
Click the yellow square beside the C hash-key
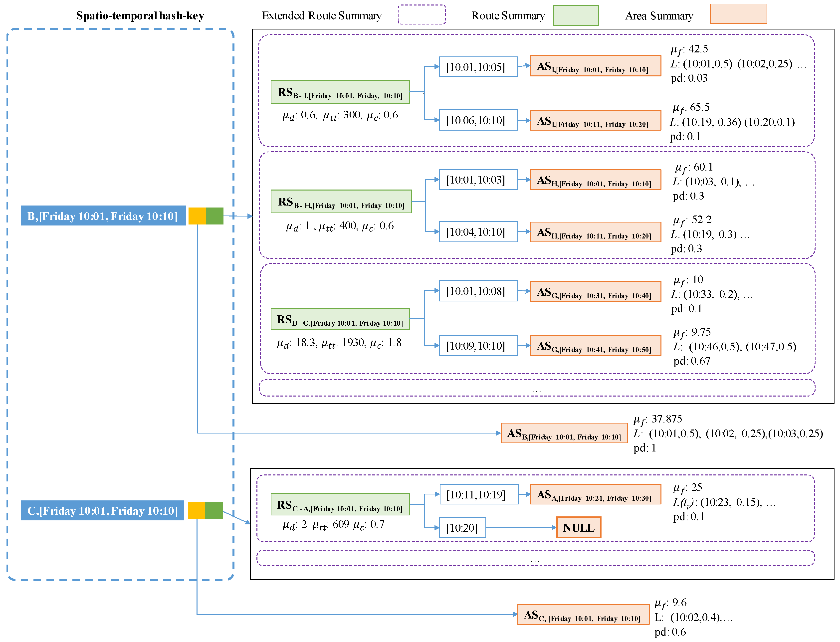point(197,511)
